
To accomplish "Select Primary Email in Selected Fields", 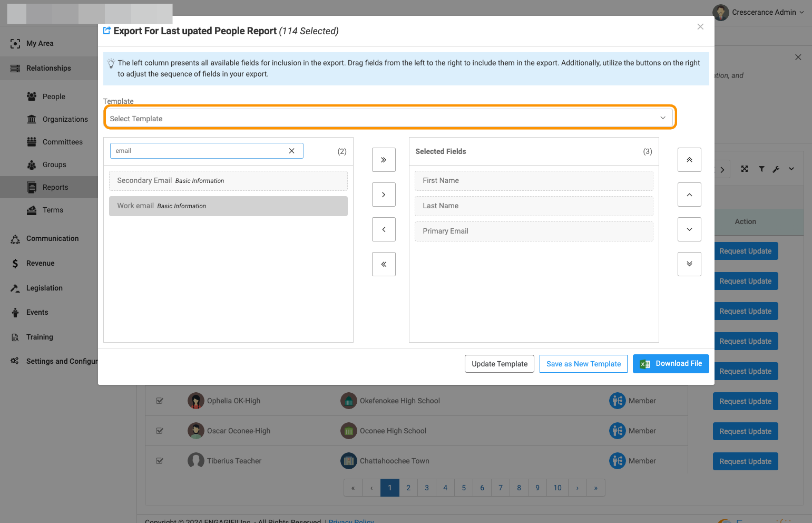I will (x=534, y=231).
